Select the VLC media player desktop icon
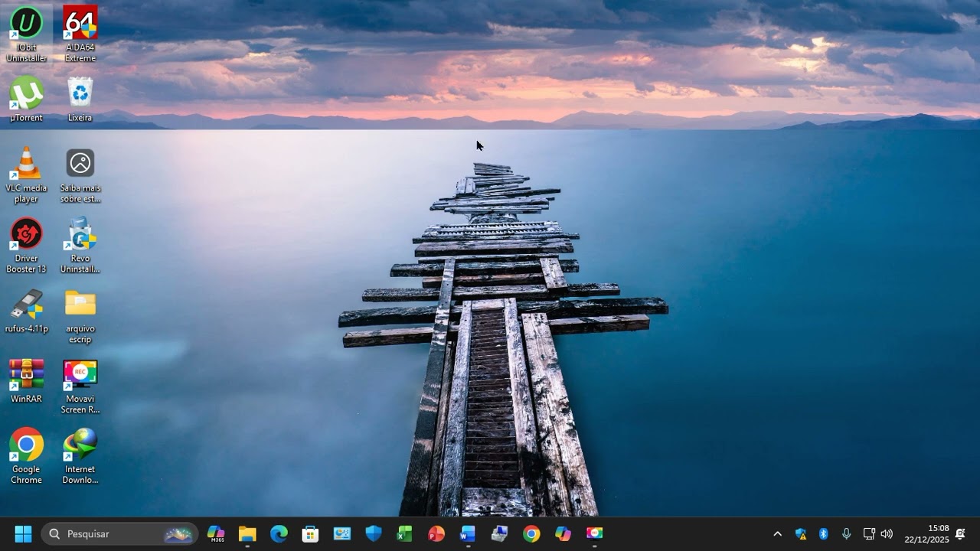Image resolution: width=980 pixels, height=551 pixels. tap(26, 175)
